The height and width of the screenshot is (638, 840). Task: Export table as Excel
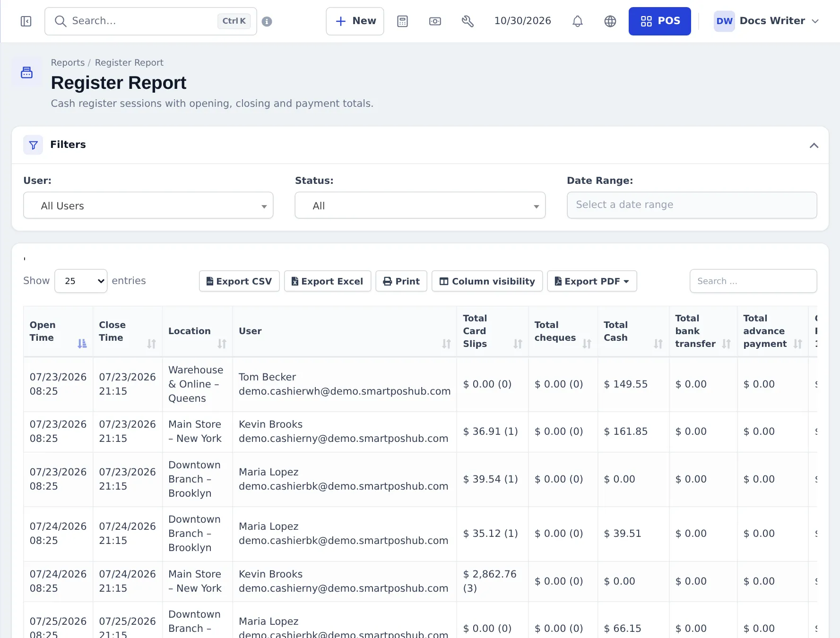point(328,281)
